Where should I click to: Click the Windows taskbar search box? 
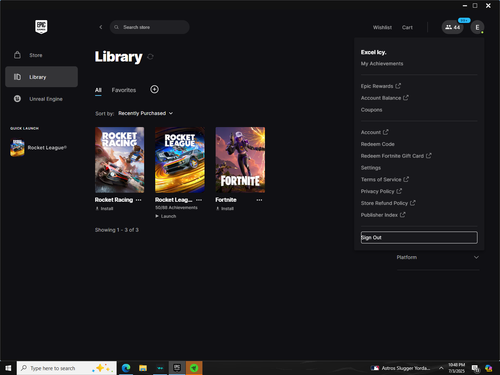tap(67, 368)
